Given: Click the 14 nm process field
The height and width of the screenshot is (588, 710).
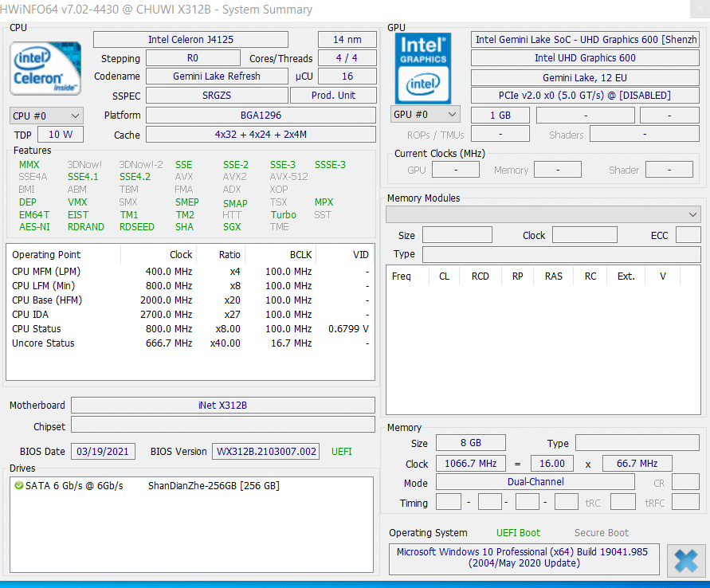Looking at the screenshot, I should [347, 40].
